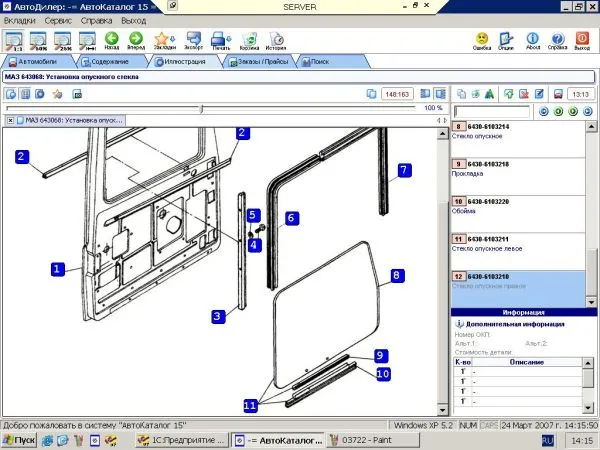Click callout number 3 on the diagram
The height and width of the screenshot is (450, 600).
(218, 316)
